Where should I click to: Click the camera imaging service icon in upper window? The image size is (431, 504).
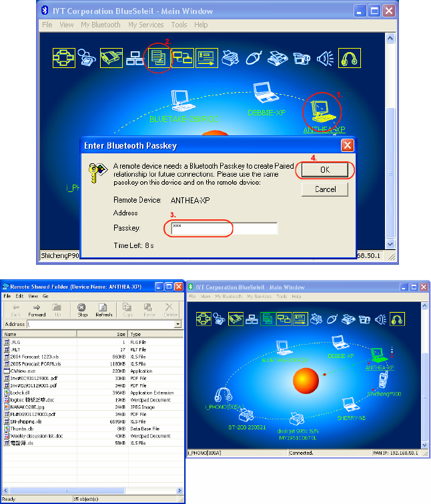pos(302,59)
